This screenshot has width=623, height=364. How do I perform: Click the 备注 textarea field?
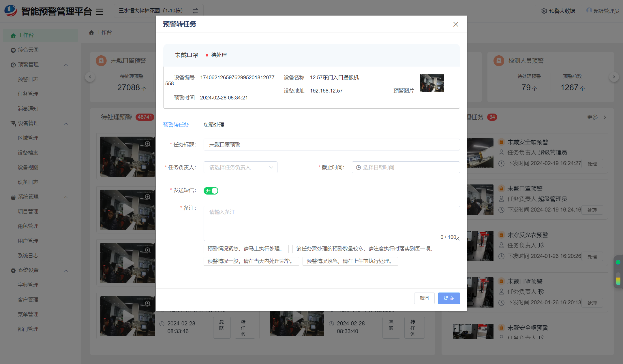tap(331, 223)
